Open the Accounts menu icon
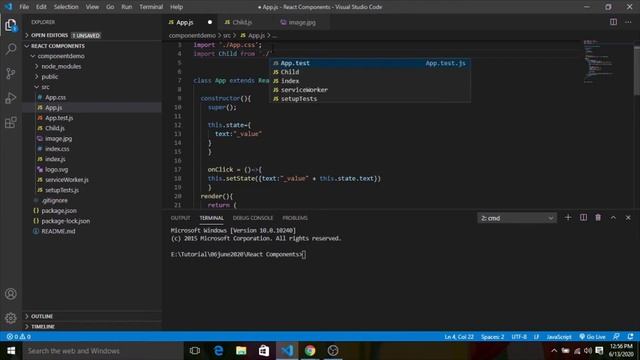The width and height of the screenshot is (640, 360). coord(11,294)
